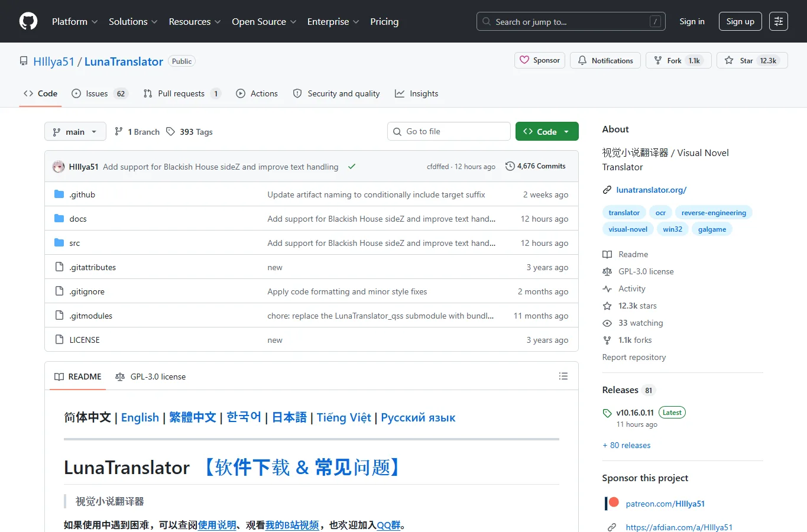Select the Code tab

(40, 93)
